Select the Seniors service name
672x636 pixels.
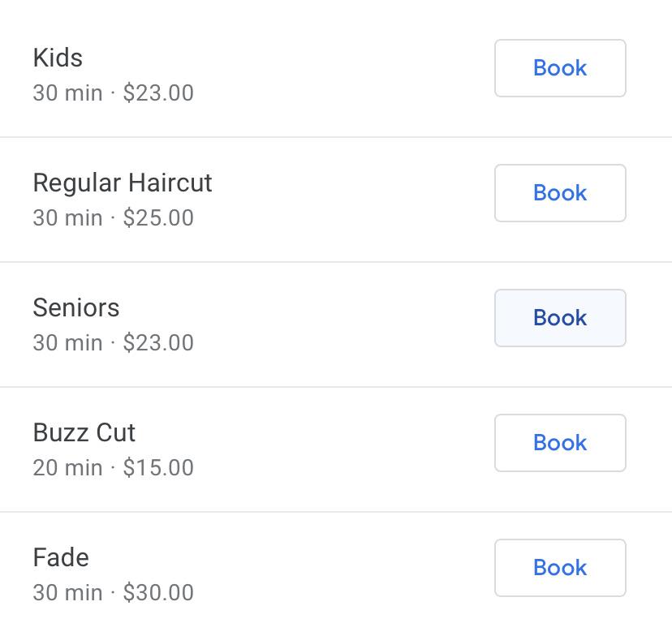pos(76,307)
